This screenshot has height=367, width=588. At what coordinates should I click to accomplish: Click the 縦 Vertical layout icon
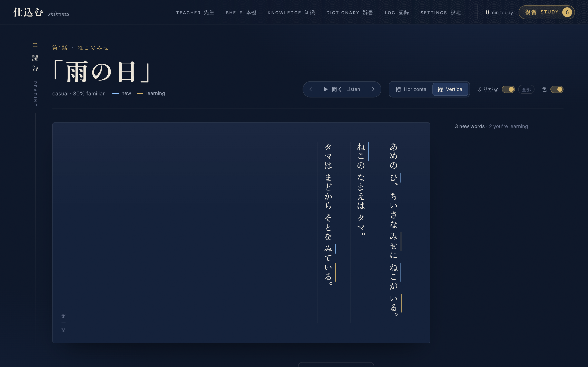440,90
